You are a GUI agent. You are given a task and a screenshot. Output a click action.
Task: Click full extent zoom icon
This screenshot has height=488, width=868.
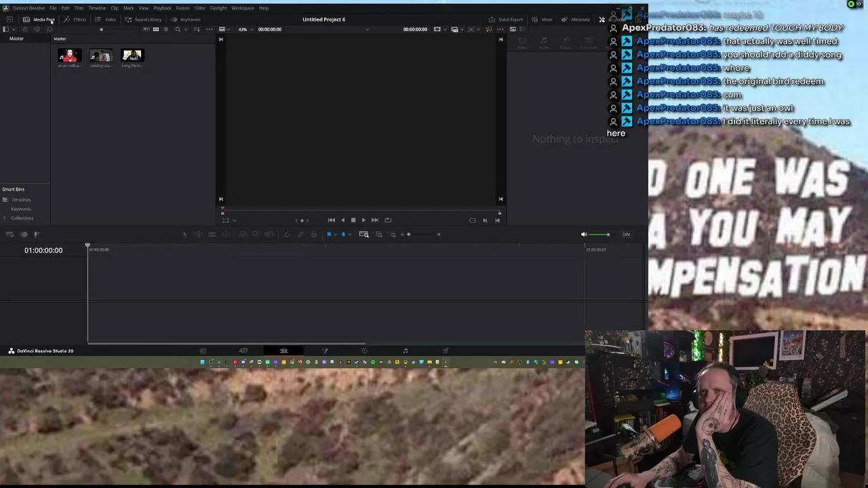[x=363, y=235]
